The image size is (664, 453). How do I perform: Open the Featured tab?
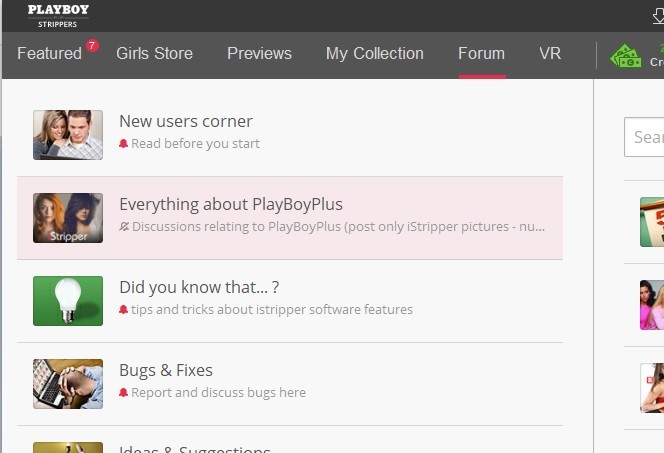point(49,54)
